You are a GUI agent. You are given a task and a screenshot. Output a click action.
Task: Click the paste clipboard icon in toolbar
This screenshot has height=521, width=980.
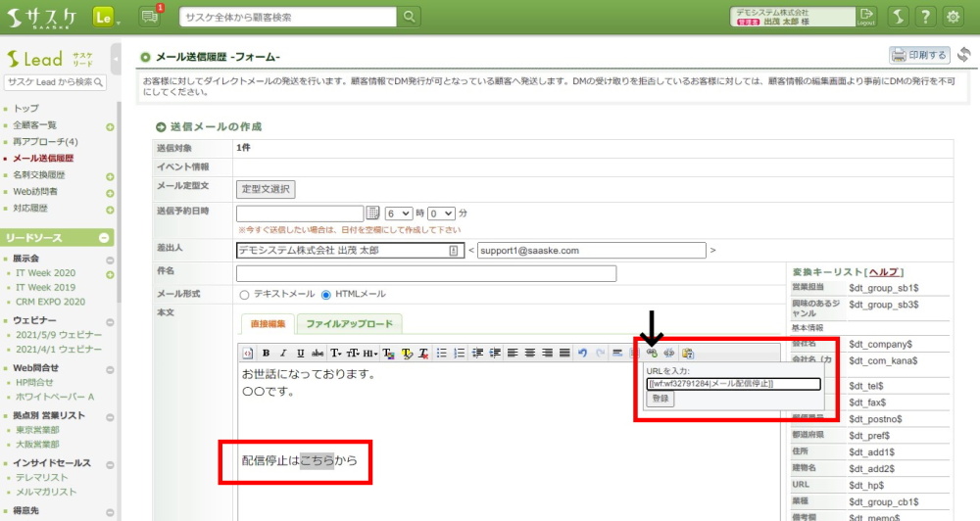[688, 353]
